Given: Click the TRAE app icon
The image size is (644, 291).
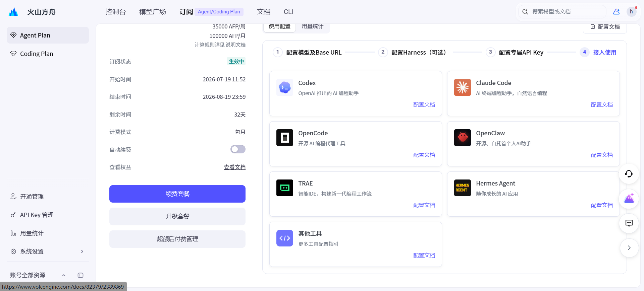Looking at the screenshot, I should click(x=285, y=188).
